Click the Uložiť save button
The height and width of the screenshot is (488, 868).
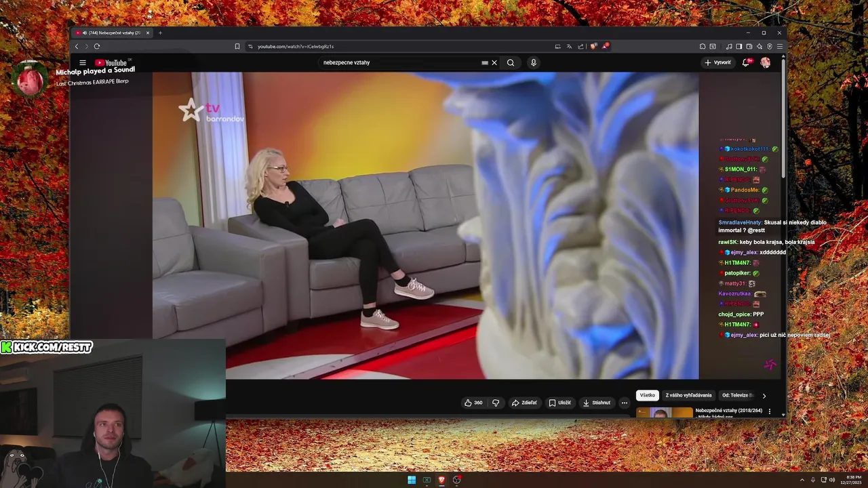pos(560,403)
